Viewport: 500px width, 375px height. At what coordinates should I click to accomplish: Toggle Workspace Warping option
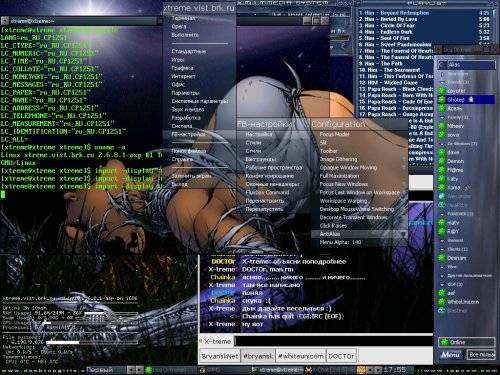359,201
